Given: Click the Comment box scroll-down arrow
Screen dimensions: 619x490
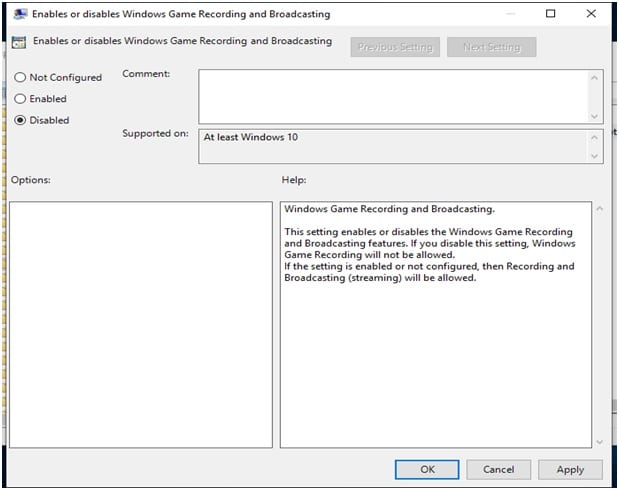Looking at the screenshot, I should coord(594,116).
